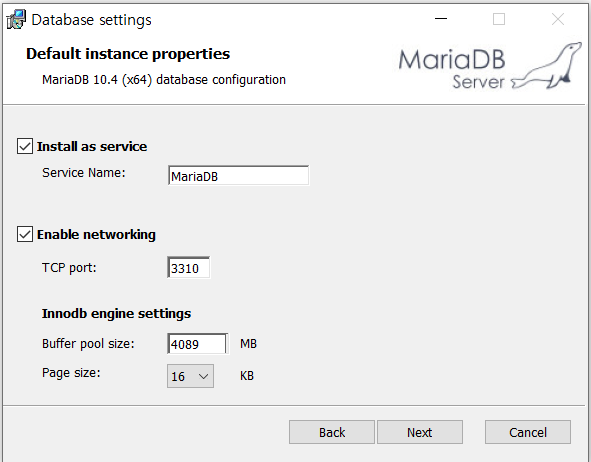Click the Page size: label
This screenshot has width=591, height=462.
coord(71,373)
